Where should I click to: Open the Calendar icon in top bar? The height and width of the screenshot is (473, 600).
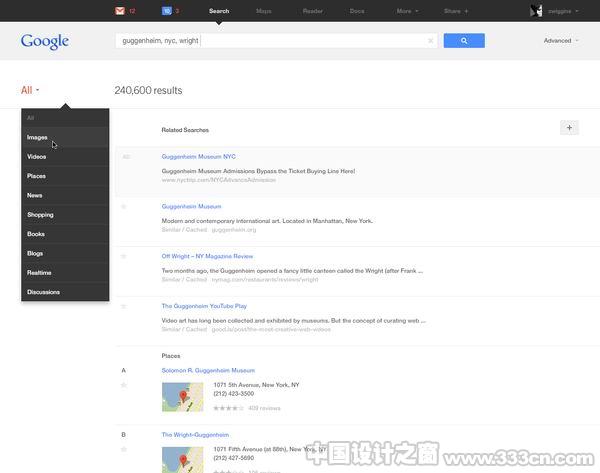167,11
